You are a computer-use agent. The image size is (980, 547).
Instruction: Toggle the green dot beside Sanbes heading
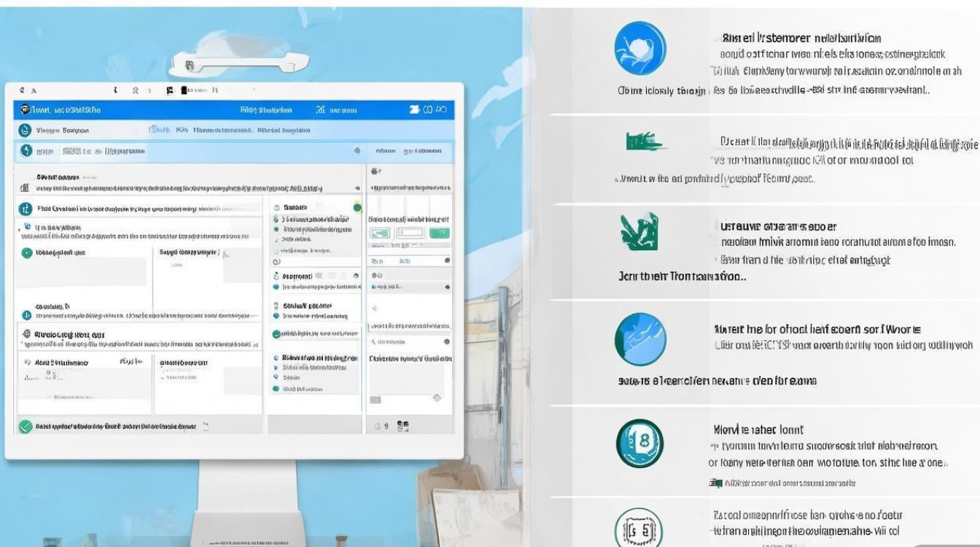click(357, 208)
